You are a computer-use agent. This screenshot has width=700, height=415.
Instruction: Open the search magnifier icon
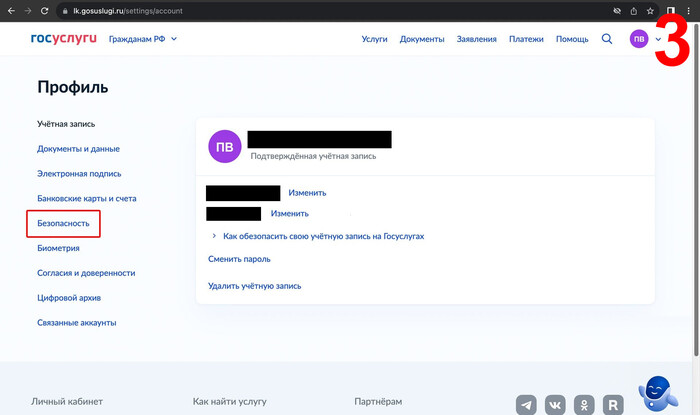click(607, 39)
